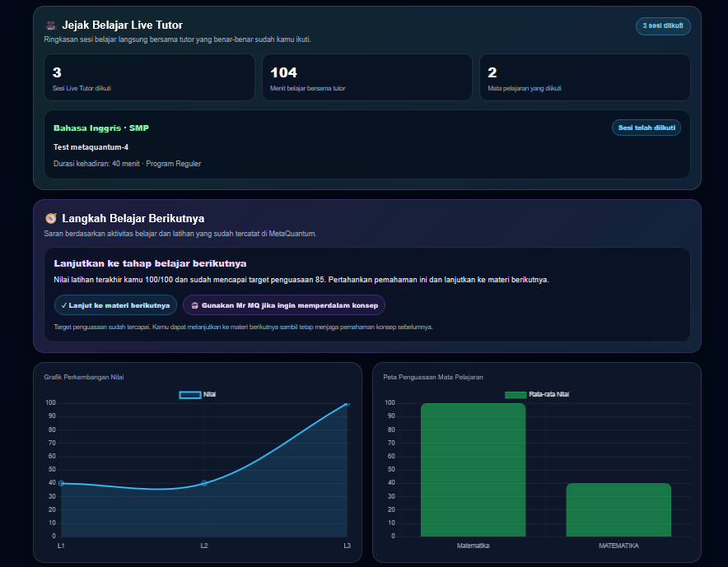728x567 pixels.
Task: Click the 'Matematika' x-axis label under tall bar
Action: click(473, 546)
